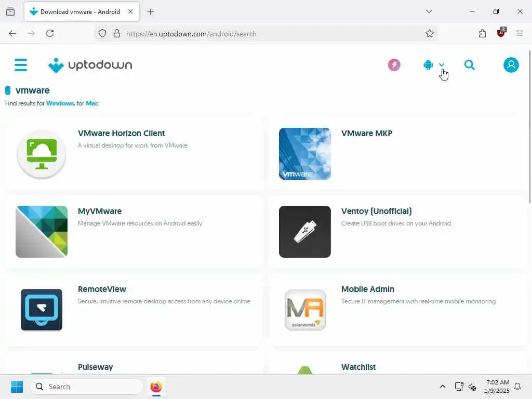532x399 pixels.
Task: Click 'A virtual desktop for work from VMware' description
Action: click(x=132, y=145)
